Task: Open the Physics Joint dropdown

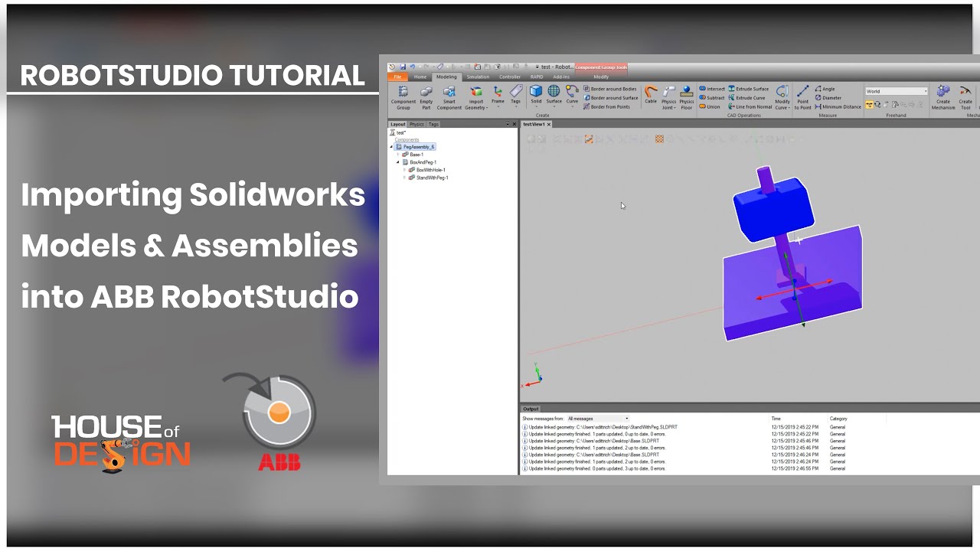Action: pyautogui.click(x=668, y=97)
